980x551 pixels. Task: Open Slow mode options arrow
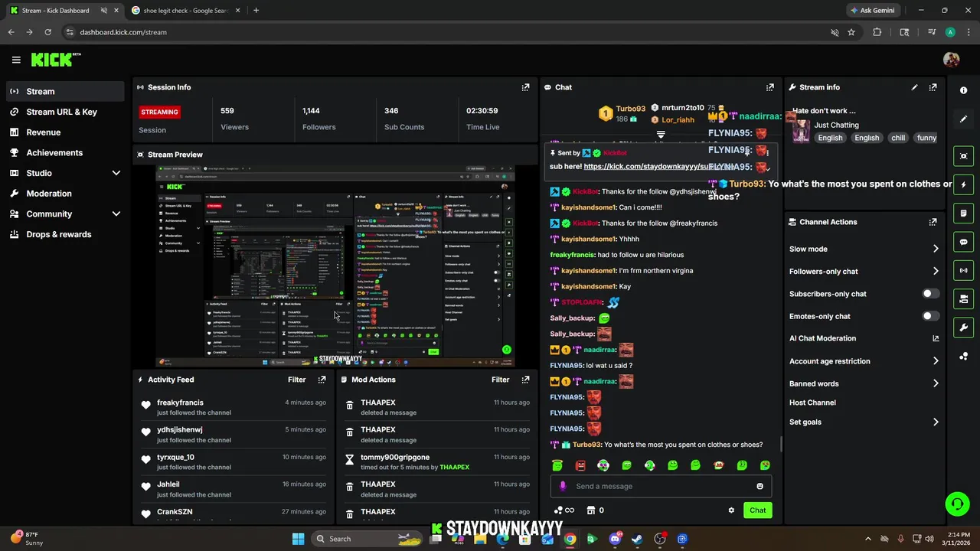click(x=936, y=249)
